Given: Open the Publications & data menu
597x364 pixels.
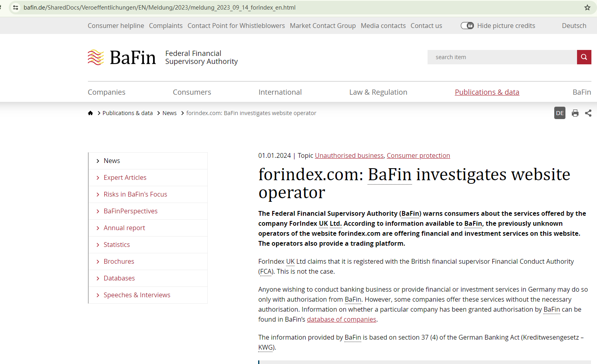Looking at the screenshot, I should click(x=487, y=92).
